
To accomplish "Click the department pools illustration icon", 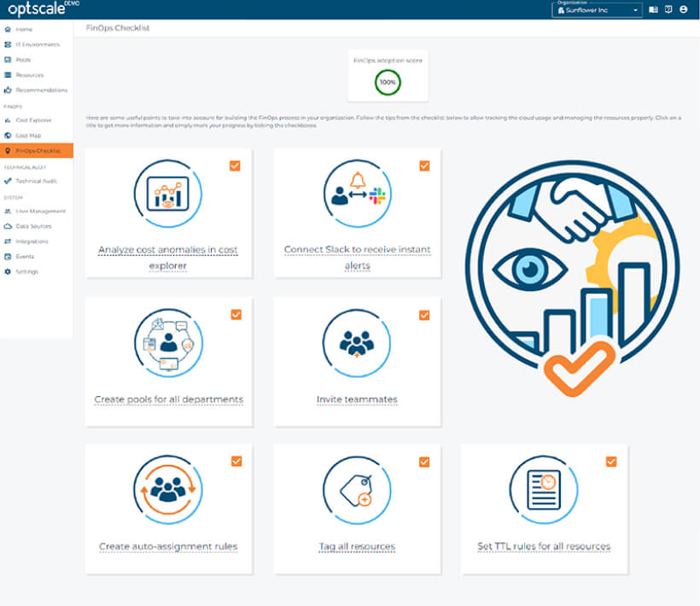I will pos(169,343).
